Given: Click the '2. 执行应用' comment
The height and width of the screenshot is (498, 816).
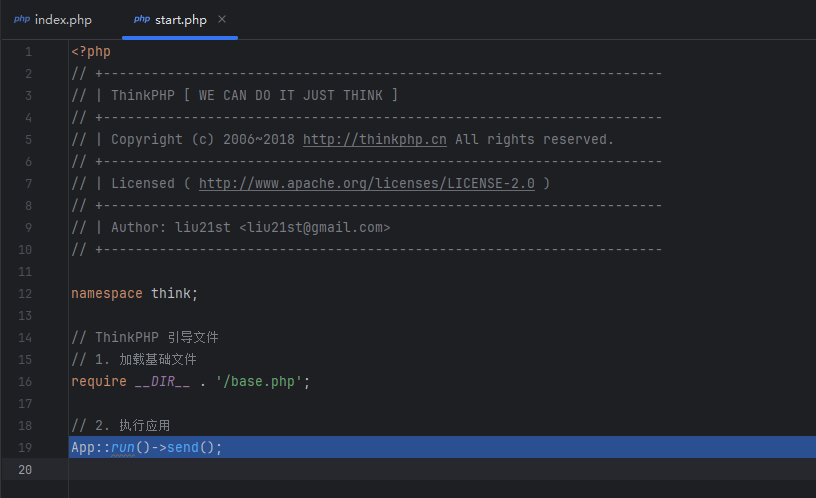Looking at the screenshot, I should coord(121,426).
